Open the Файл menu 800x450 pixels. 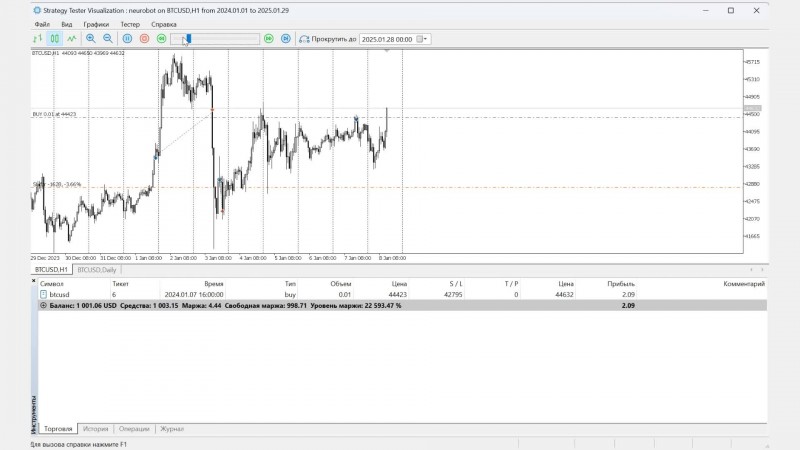tap(42, 24)
